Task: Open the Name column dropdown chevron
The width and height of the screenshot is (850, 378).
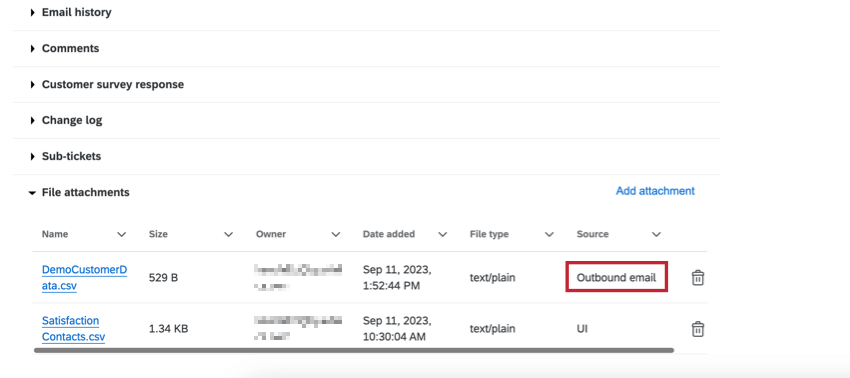Action: click(x=122, y=234)
